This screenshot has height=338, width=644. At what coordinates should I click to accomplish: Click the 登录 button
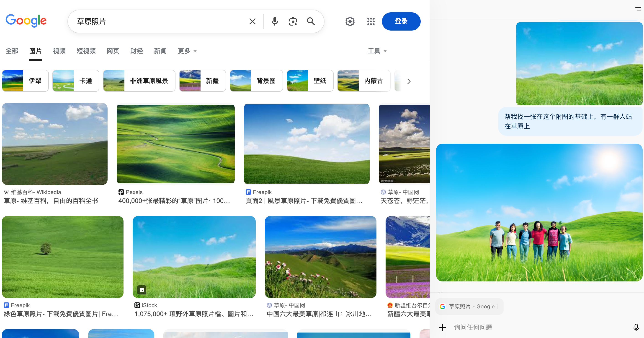coord(401,21)
